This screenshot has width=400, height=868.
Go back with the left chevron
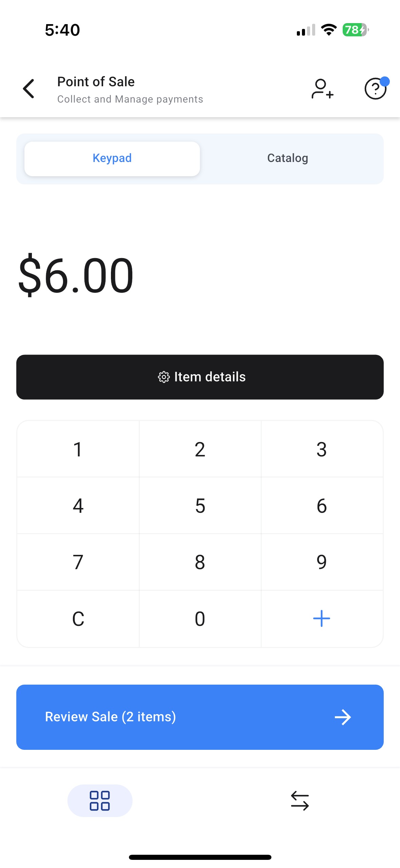(x=28, y=89)
